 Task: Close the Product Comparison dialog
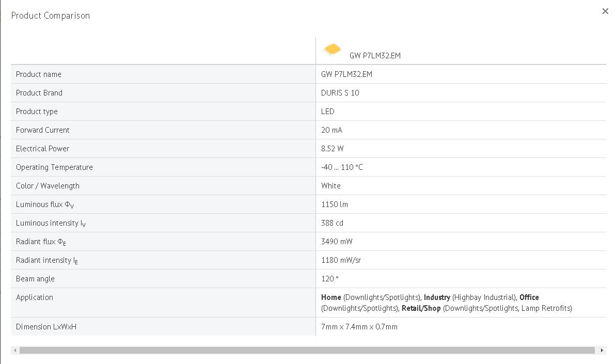pyautogui.click(x=605, y=11)
